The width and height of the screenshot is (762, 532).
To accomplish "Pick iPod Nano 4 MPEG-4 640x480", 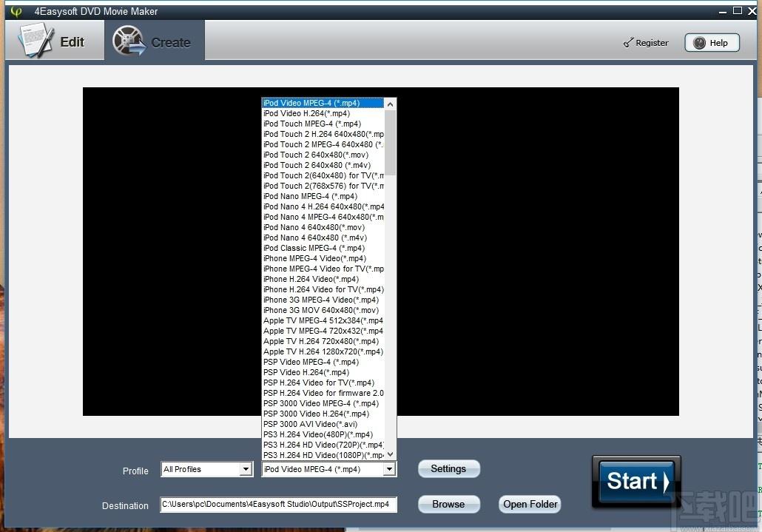I will point(323,218).
